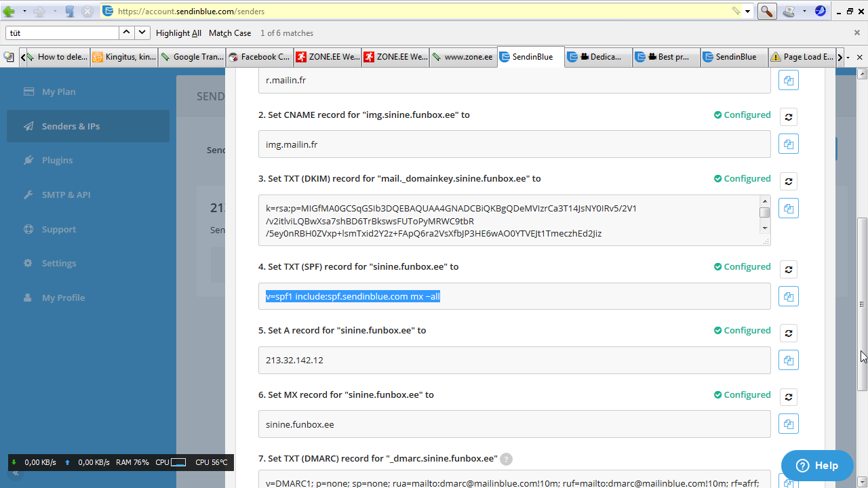868x488 pixels.
Task: Open My Profile in the sidebar
Action: point(88,298)
